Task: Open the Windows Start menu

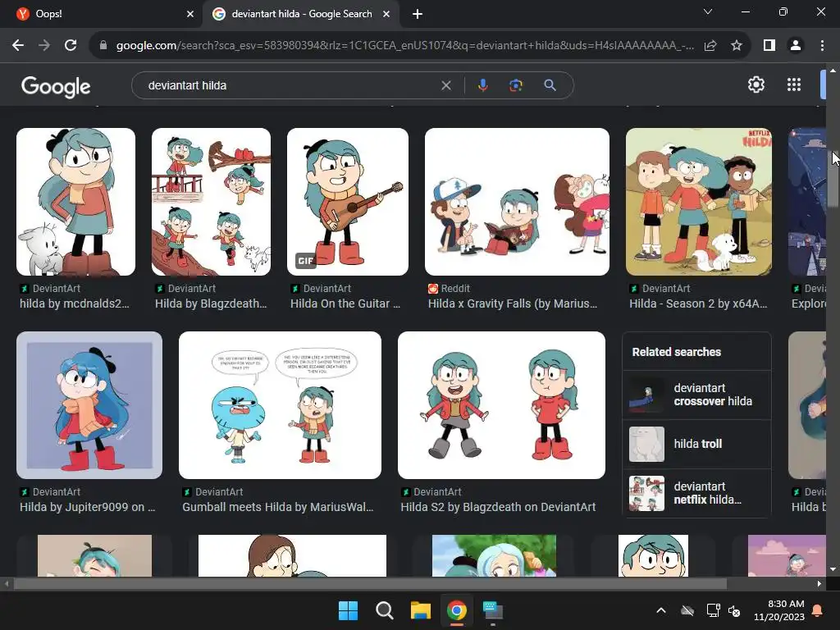Action: click(x=348, y=610)
